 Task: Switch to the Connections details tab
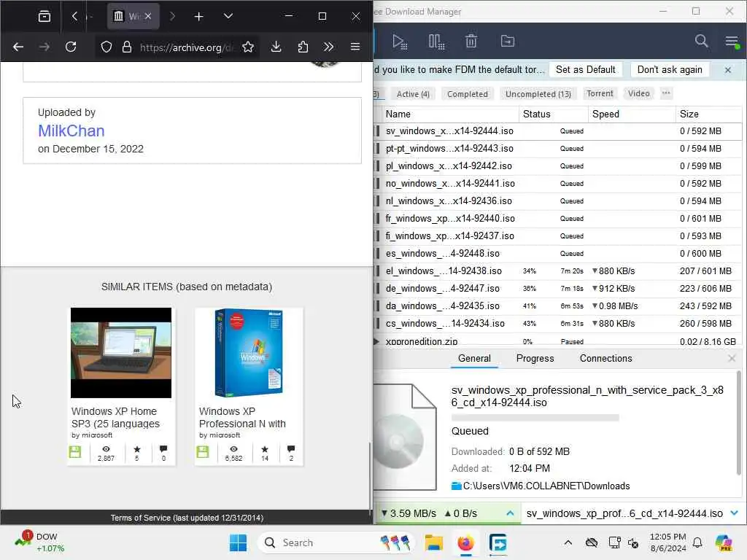click(x=605, y=359)
